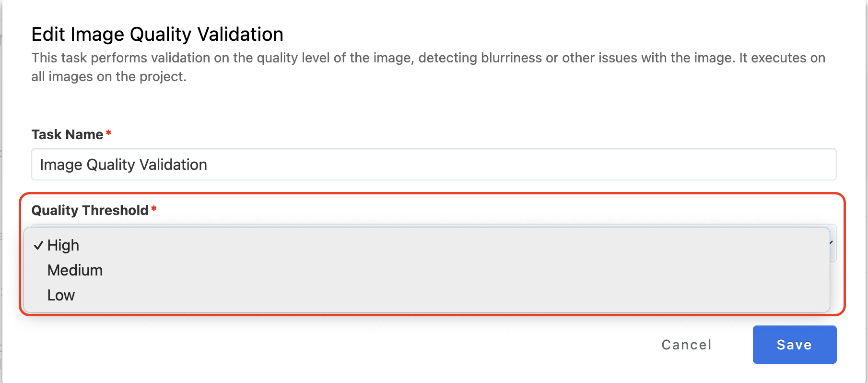Click the Task Name field label
The height and width of the screenshot is (383, 868).
67,134
